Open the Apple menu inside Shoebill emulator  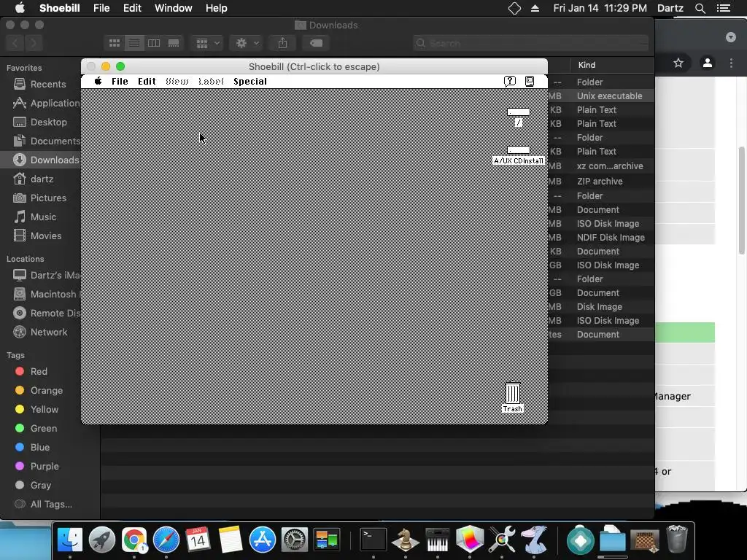tap(98, 81)
